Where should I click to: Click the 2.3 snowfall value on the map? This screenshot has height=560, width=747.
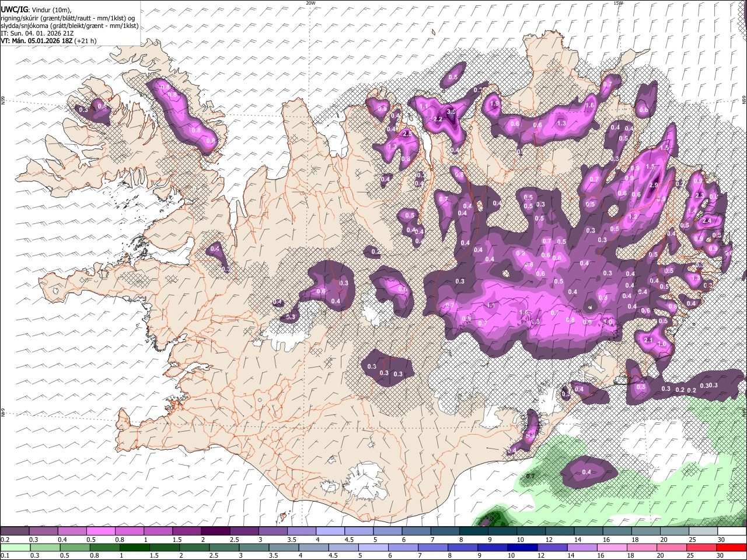[x=700, y=195]
